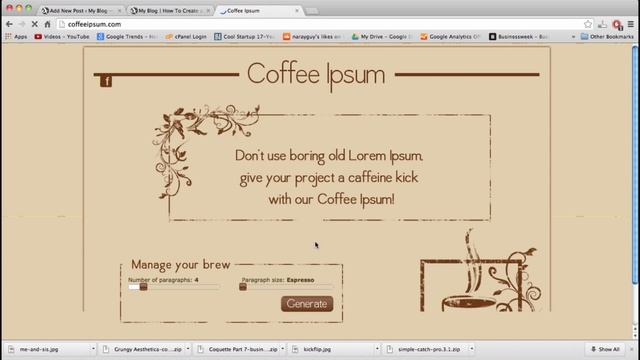Open the Chrome hamburger menu

pyautogui.click(x=631, y=24)
